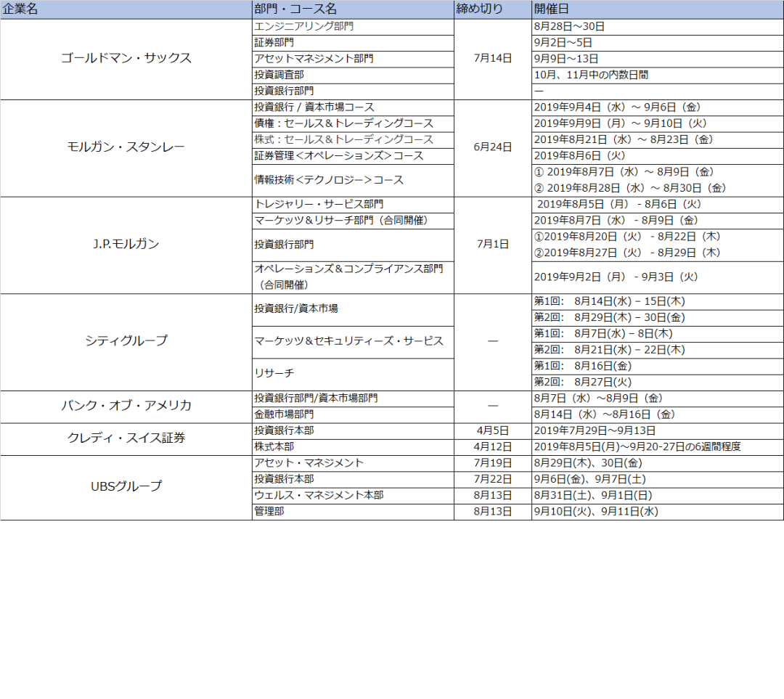Select the 第1回: 8月16日(金) cell
The image size is (784, 699).
click(x=658, y=366)
